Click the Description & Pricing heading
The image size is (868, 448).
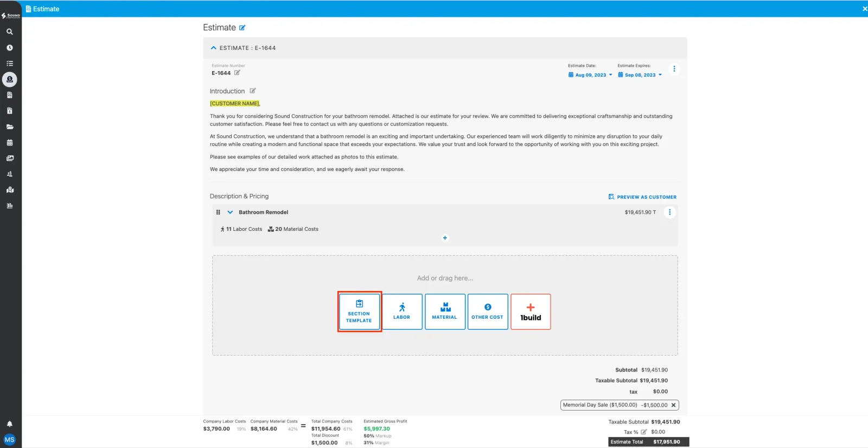[x=239, y=196]
